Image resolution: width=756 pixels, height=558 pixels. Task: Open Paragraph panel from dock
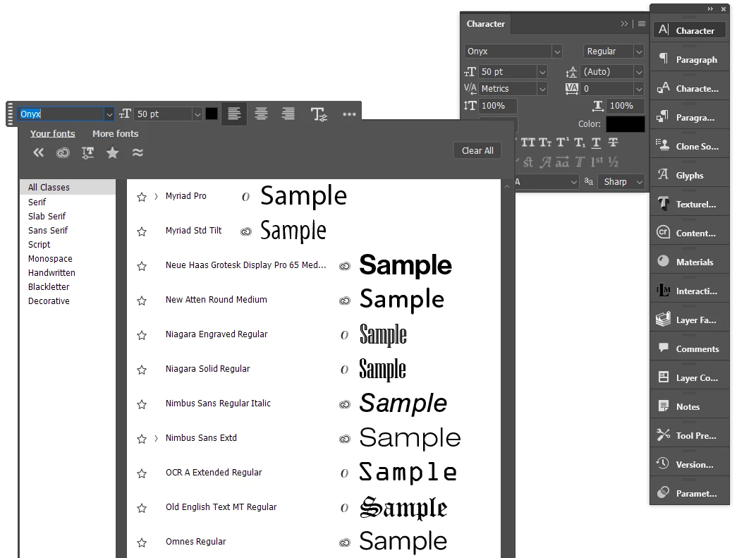690,60
